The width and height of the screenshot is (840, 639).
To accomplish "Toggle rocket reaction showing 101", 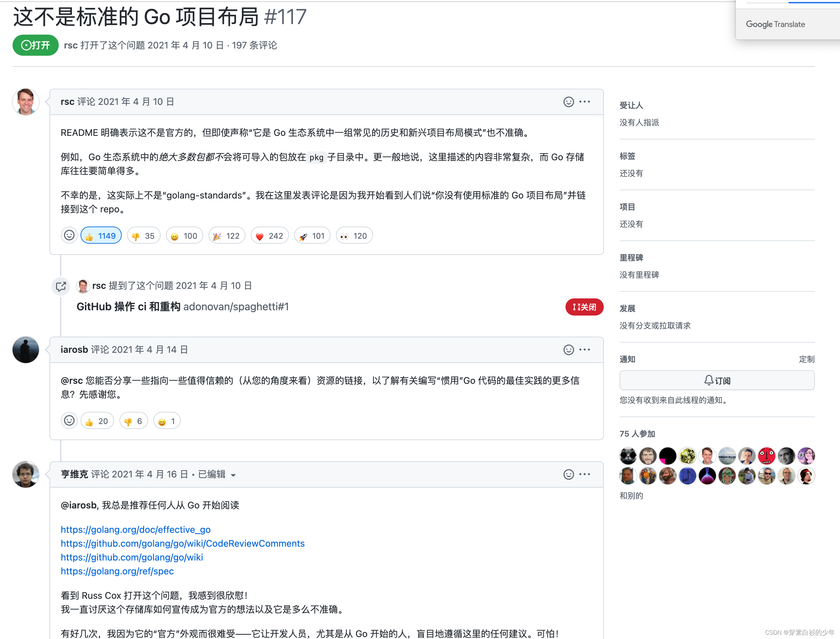I will pos(312,236).
